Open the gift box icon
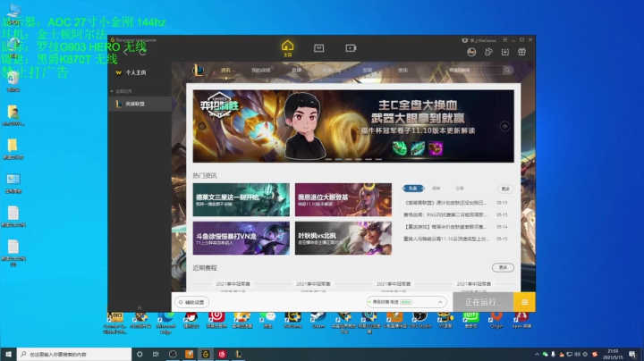The height and width of the screenshot is (361, 644). [x=521, y=52]
